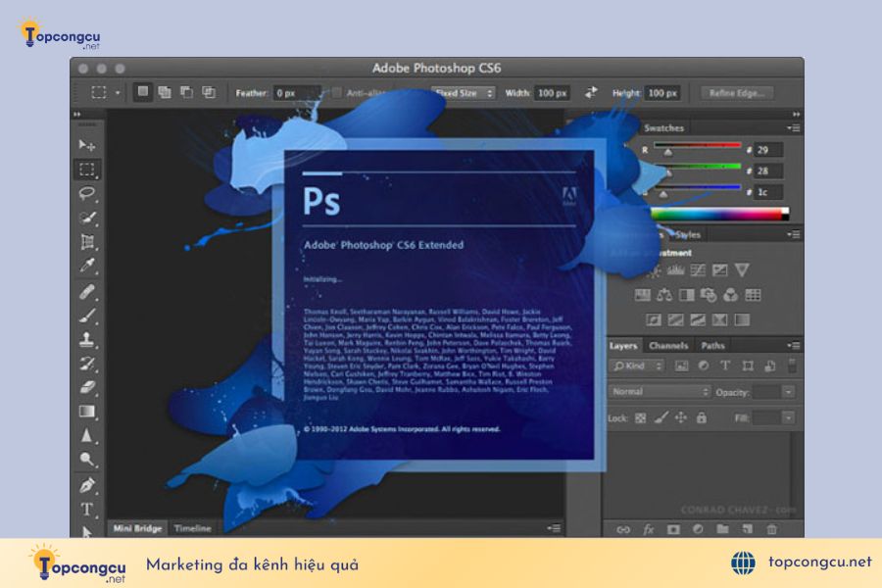Open the layer filter Kind dropdown
The image size is (882, 588).
pos(636,367)
